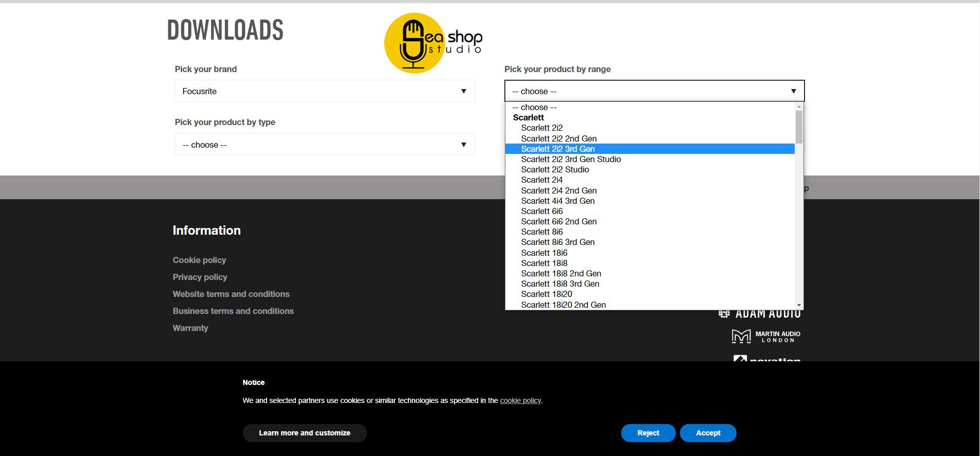This screenshot has width=980, height=456.
Task: Select the '-- choose --' option in the list
Action: click(650, 107)
